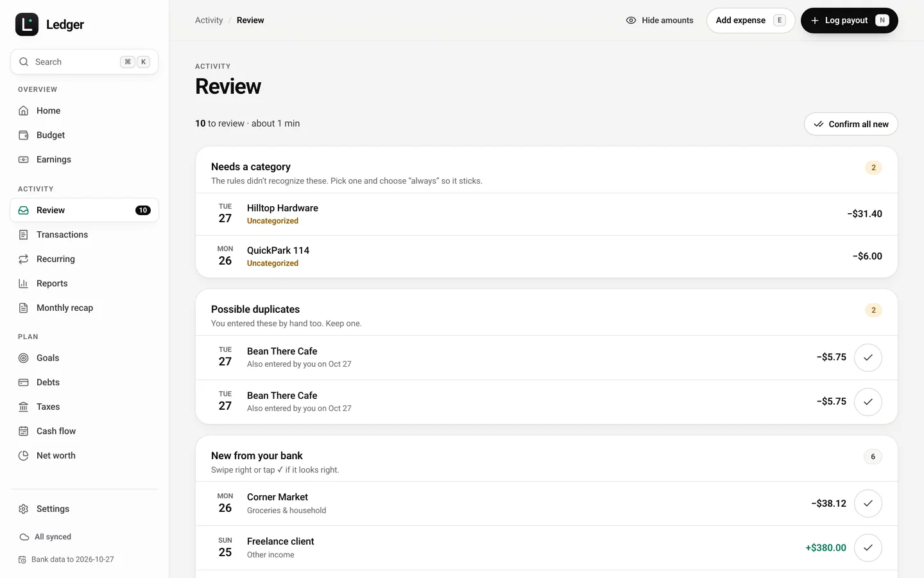
Task: Click the Net worth pie icon
Action: pos(24,456)
